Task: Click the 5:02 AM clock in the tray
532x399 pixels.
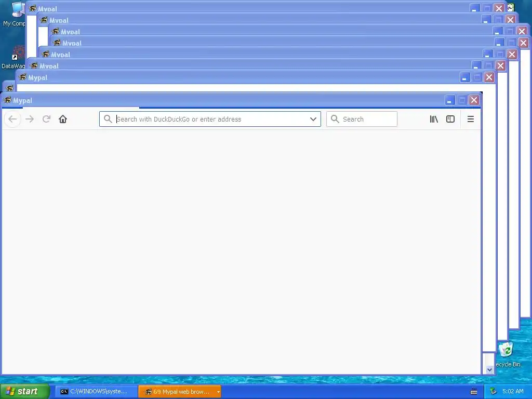Action: (513, 392)
